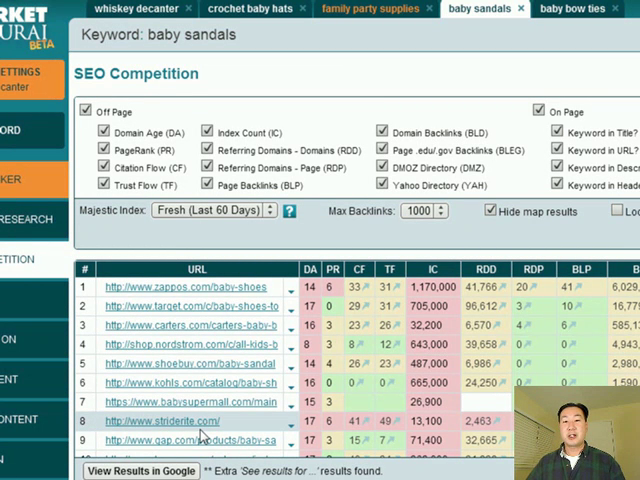
Task: Close the crochet baby hats tab
Action: 303,9
